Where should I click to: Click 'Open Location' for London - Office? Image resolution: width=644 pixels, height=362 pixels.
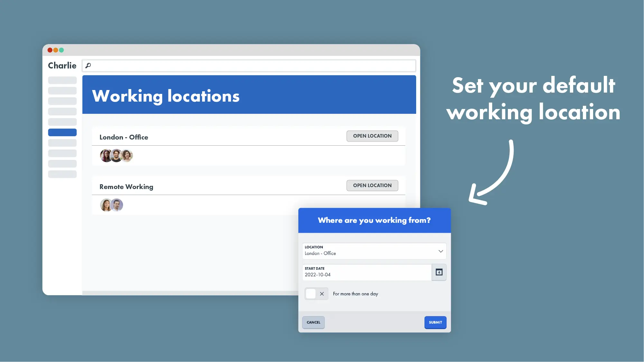point(372,136)
